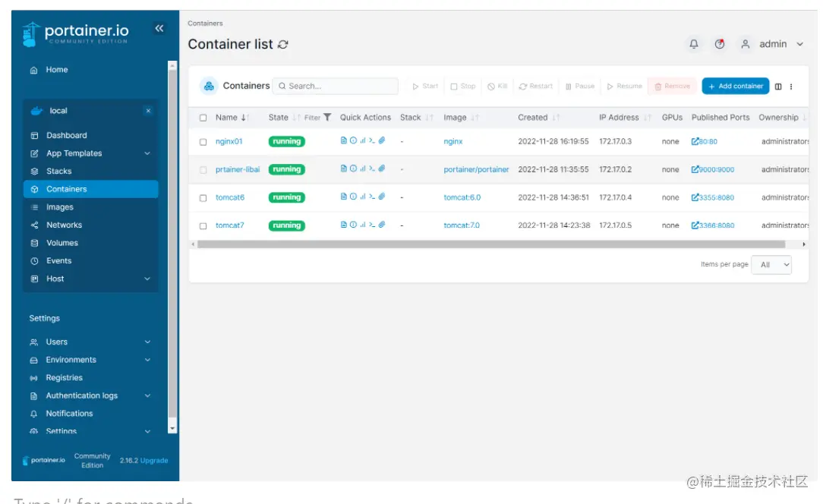Open exec console for tomcat6

coord(371,197)
